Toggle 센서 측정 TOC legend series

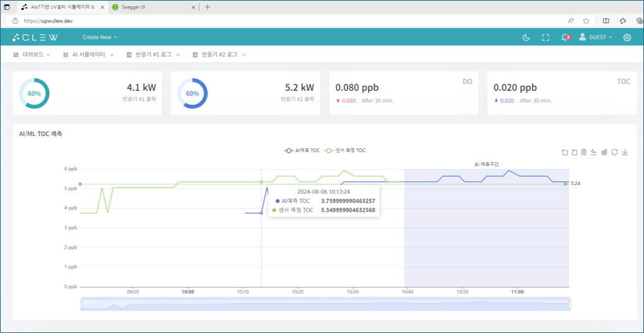click(344, 150)
